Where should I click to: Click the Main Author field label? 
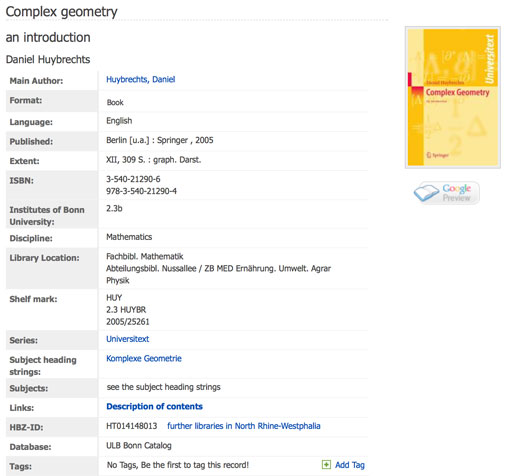(36, 81)
